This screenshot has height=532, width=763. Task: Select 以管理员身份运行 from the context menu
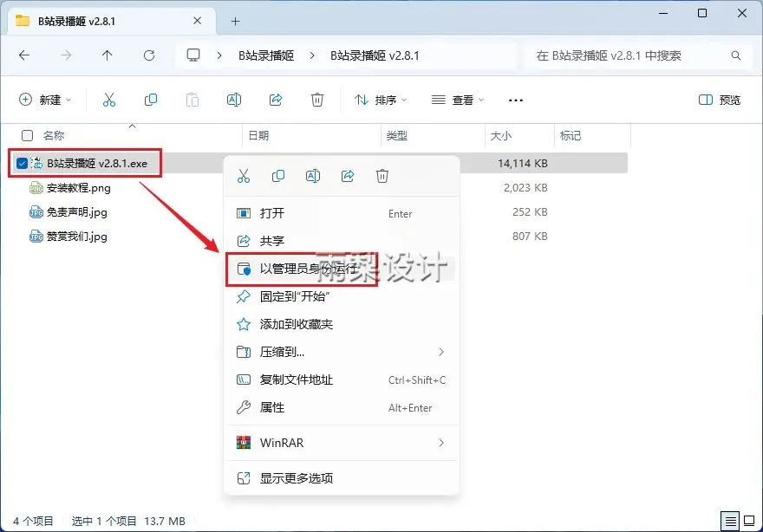click(x=342, y=269)
